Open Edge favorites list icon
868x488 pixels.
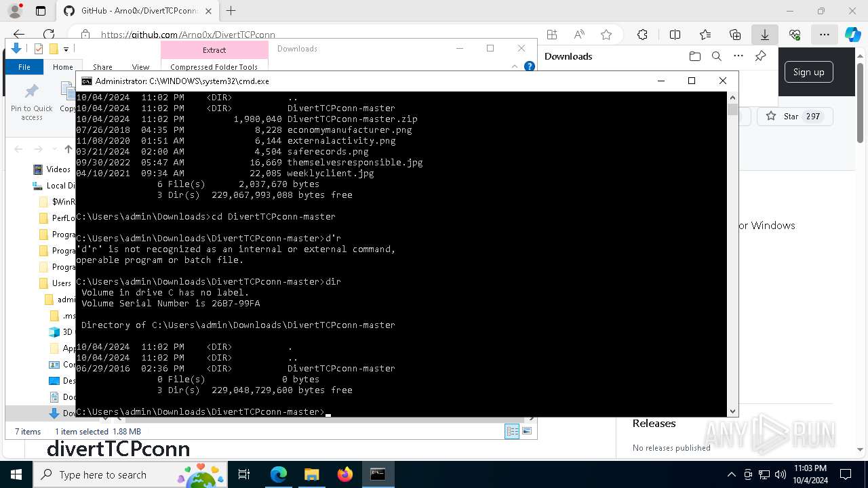[x=705, y=35]
